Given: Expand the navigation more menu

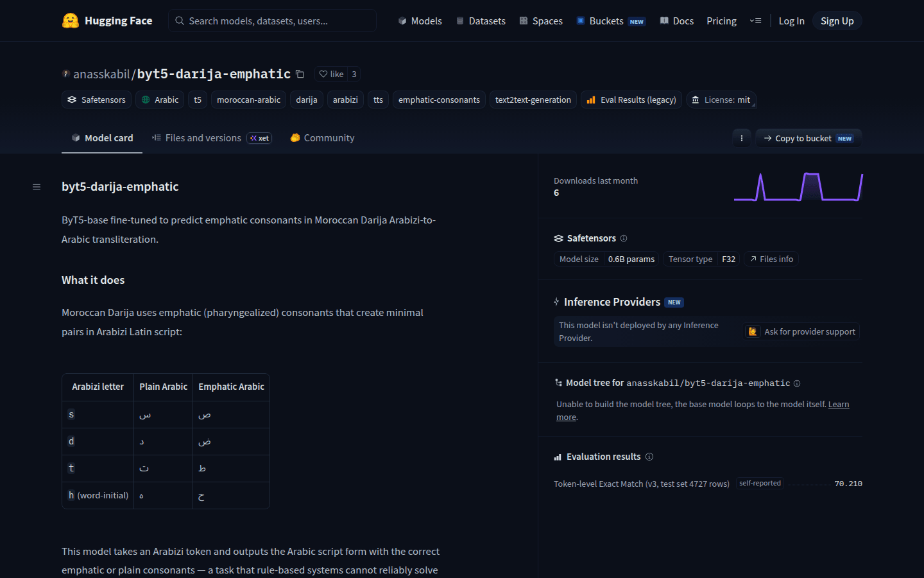Looking at the screenshot, I should [755, 21].
